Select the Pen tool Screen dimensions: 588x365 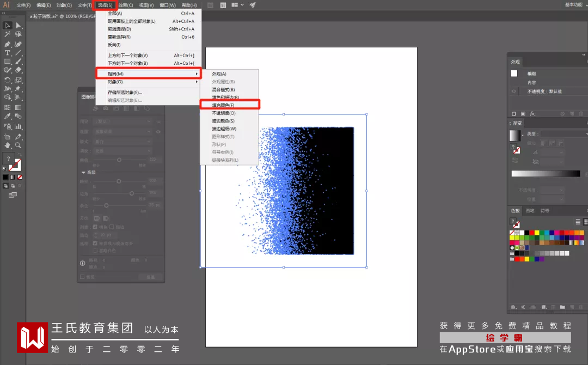pyautogui.click(x=7, y=44)
